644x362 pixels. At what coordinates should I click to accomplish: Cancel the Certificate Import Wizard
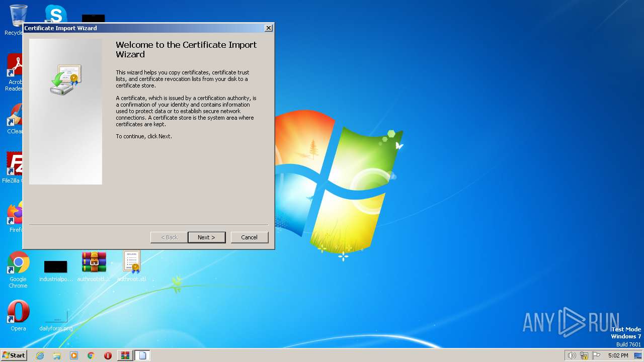249,237
